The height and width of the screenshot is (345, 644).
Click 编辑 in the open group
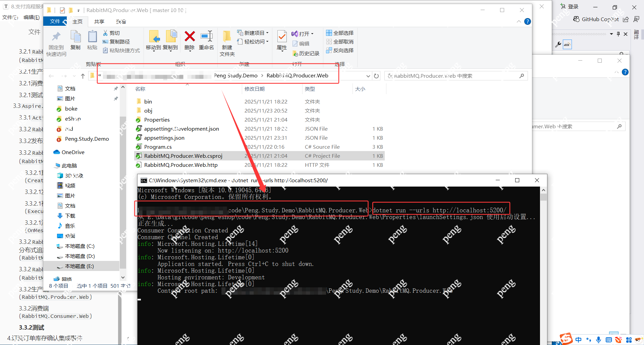click(301, 44)
